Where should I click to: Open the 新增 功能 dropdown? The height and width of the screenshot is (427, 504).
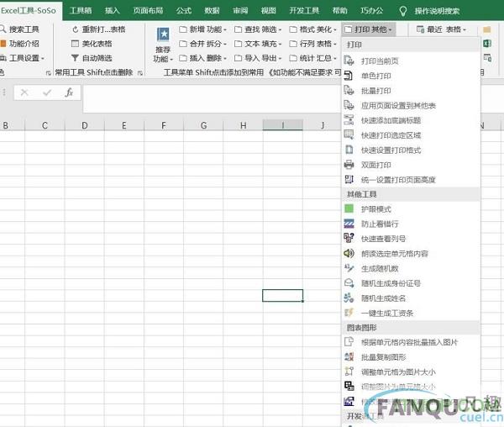(x=202, y=29)
